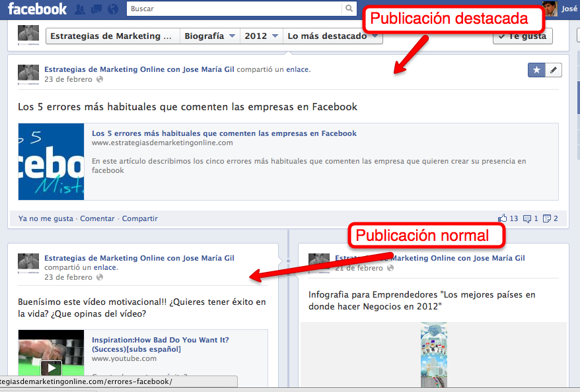Click globe privacy icon on video post
Screen dimensions: 580x392
[x=100, y=277]
